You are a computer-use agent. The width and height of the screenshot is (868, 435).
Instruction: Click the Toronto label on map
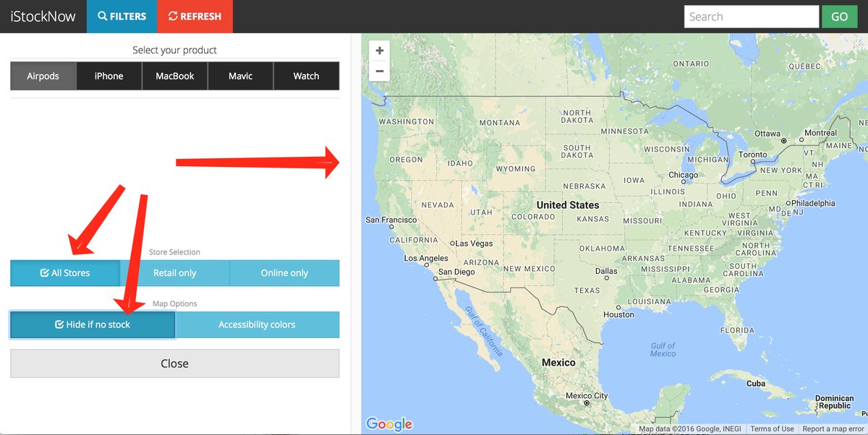(753, 155)
